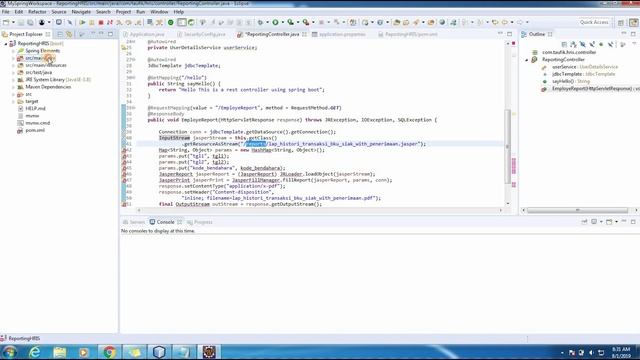Open the dropdown arrow beside the Run icon
This screenshot has height=360, width=640.
coord(282,22)
